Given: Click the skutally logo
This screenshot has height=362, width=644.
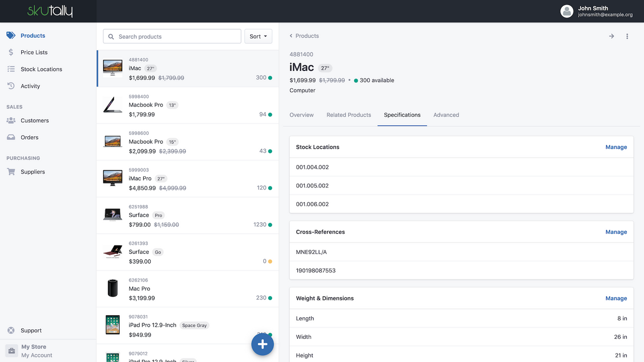Looking at the screenshot, I should 50,11.
